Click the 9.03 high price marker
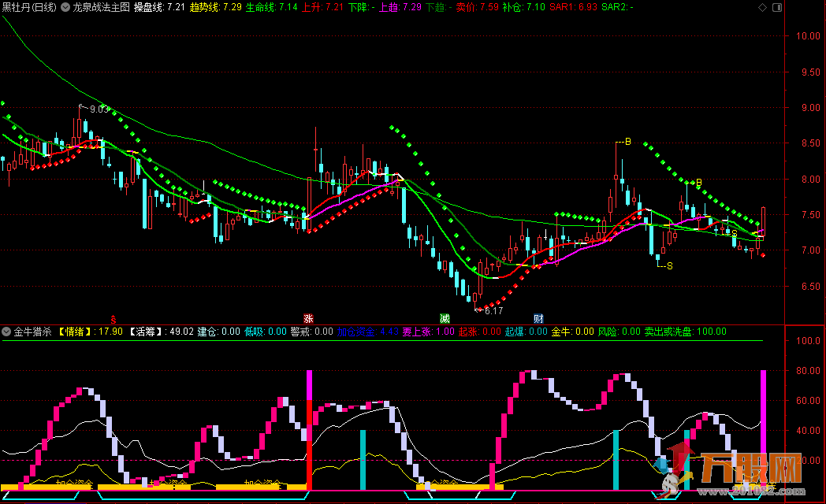The height and width of the screenshot is (504, 826). [x=99, y=109]
